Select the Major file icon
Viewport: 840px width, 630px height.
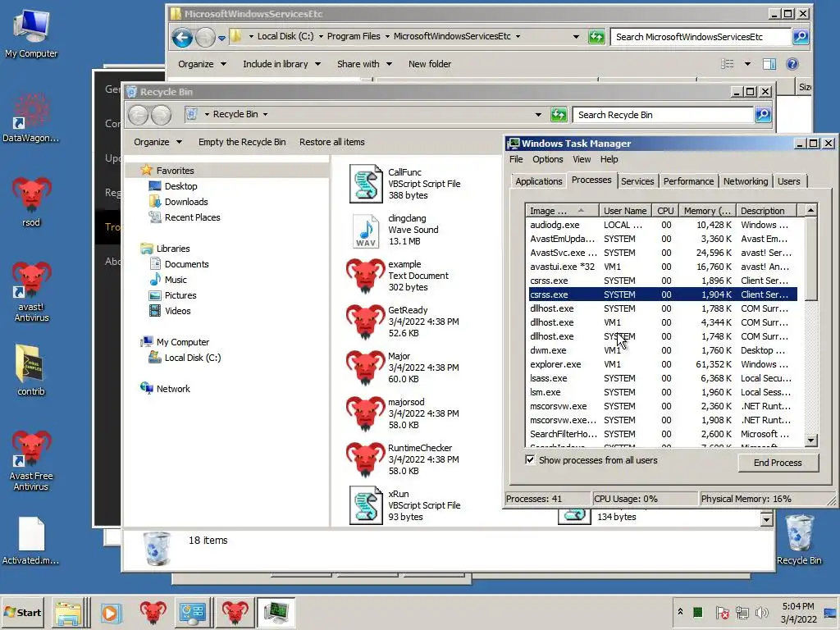pos(366,368)
